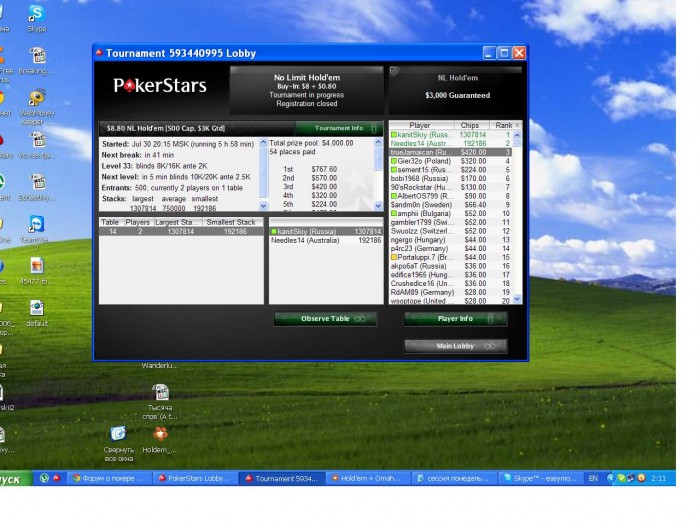This screenshot has height=525, width=700.
Task: Sort tables by Table column header
Action: coord(110,222)
